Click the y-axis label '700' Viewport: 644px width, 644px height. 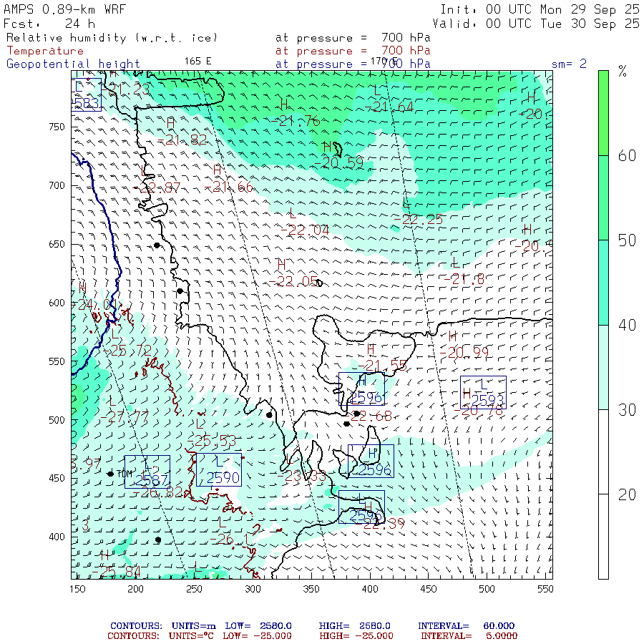[57, 185]
